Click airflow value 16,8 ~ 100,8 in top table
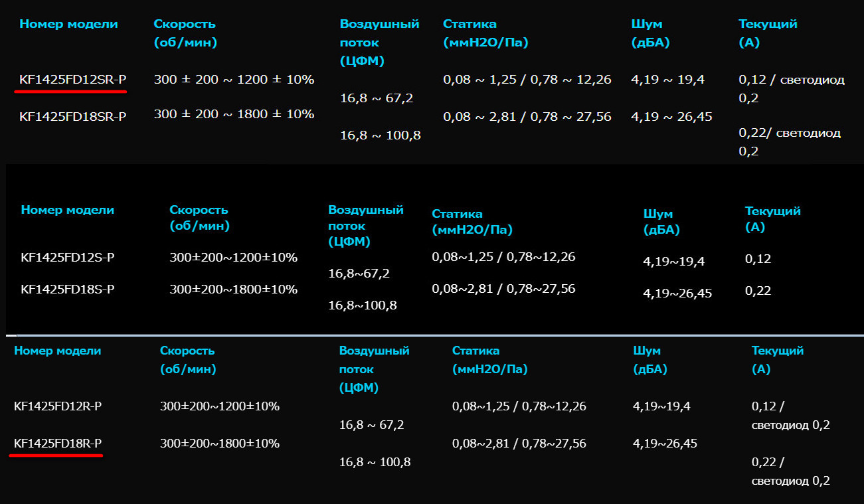The width and height of the screenshot is (864, 504). tap(380, 135)
